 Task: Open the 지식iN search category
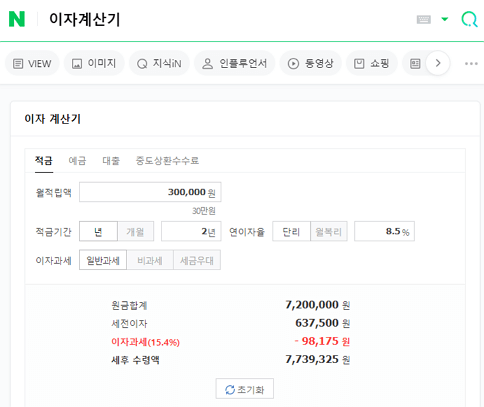(159, 63)
